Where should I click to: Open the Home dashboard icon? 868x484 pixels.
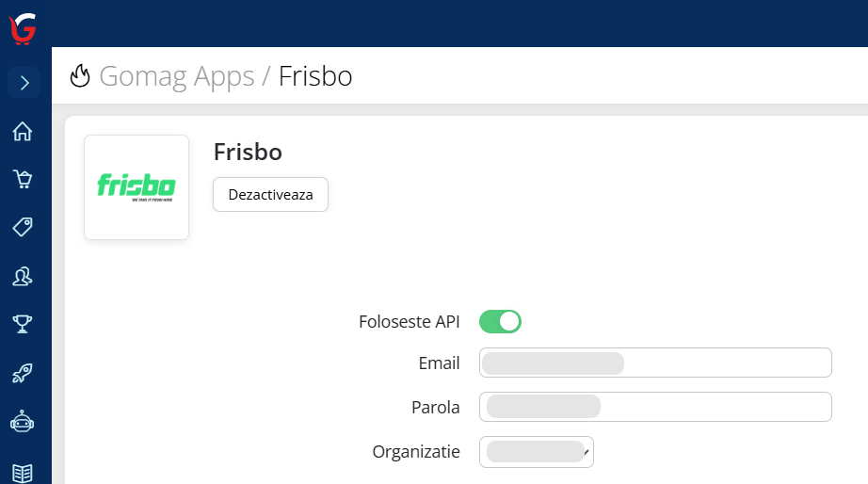click(x=23, y=131)
